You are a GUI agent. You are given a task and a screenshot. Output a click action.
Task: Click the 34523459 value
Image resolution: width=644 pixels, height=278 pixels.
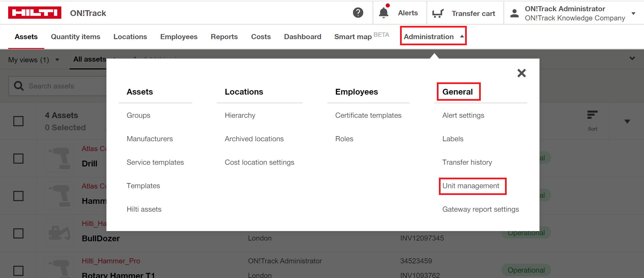coord(416,261)
